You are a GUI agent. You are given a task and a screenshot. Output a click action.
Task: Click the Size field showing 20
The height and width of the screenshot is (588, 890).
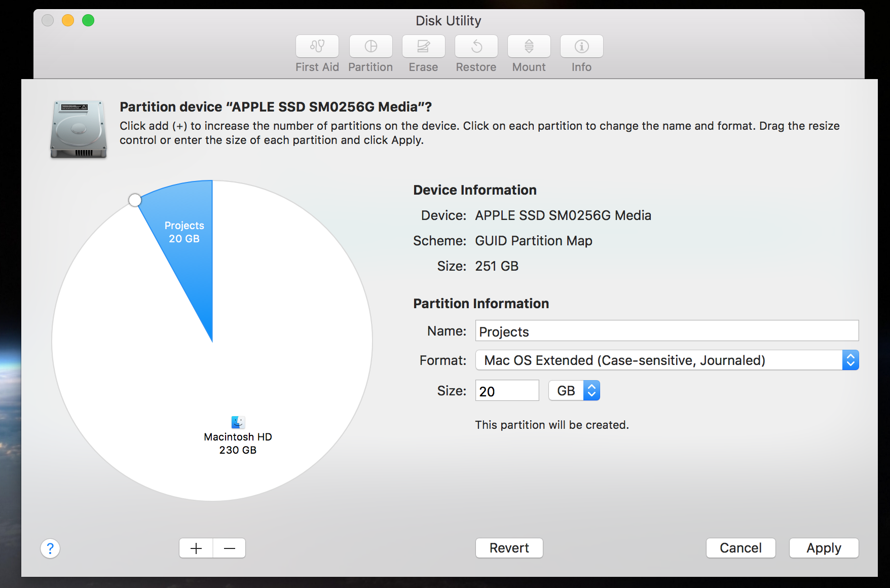pyautogui.click(x=507, y=390)
